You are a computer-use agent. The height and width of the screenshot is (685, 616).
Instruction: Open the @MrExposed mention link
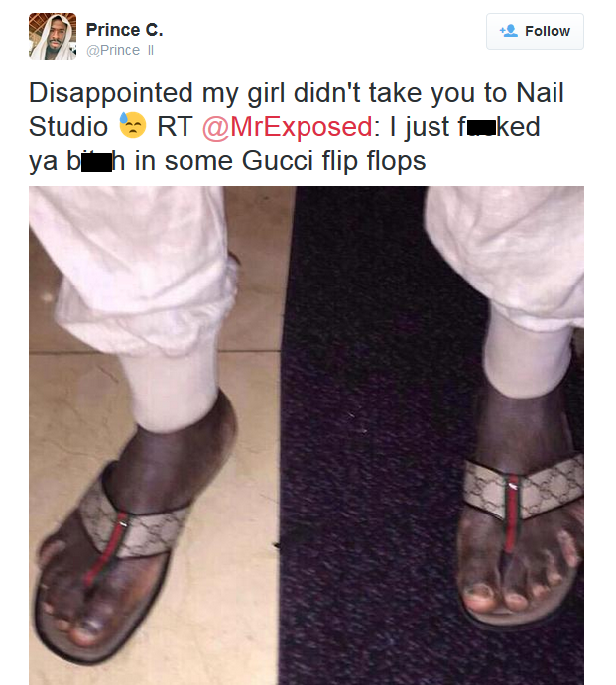click(288, 127)
